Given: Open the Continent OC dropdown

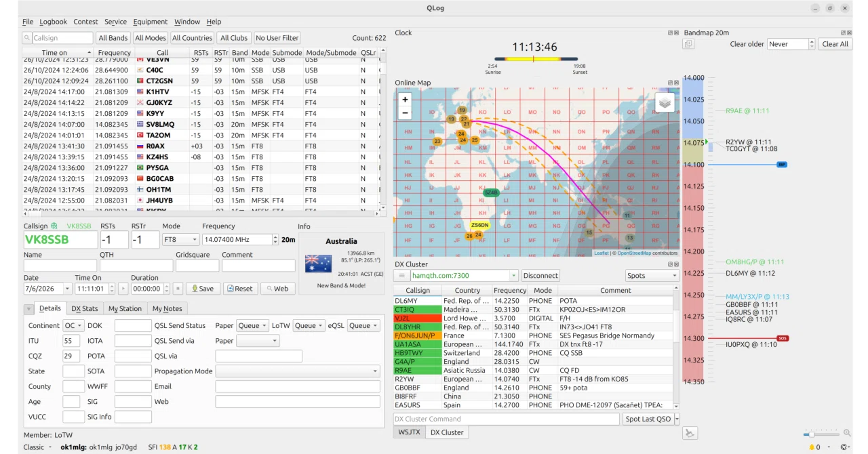Looking at the screenshot, I should [x=74, y=326].
